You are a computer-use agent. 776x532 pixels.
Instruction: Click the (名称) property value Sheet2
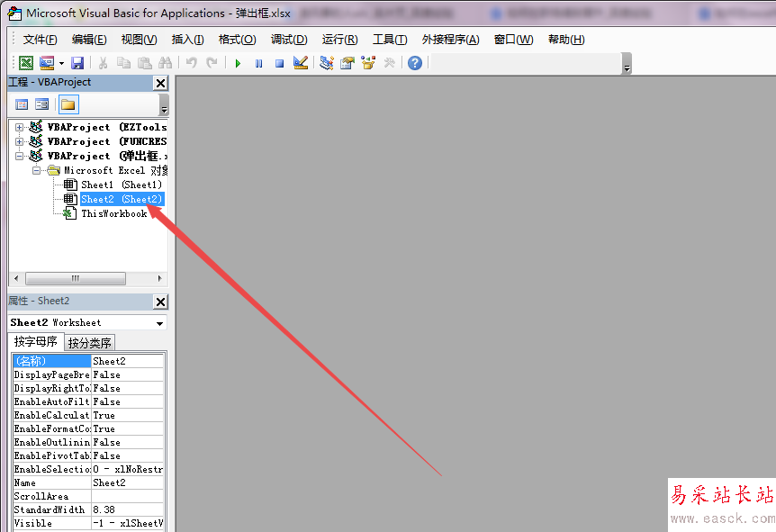[x=127, y=361]
